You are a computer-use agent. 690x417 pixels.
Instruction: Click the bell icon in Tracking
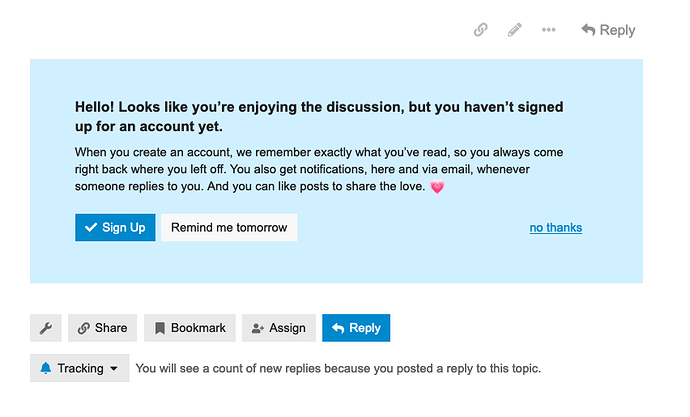tap(46, 368)
